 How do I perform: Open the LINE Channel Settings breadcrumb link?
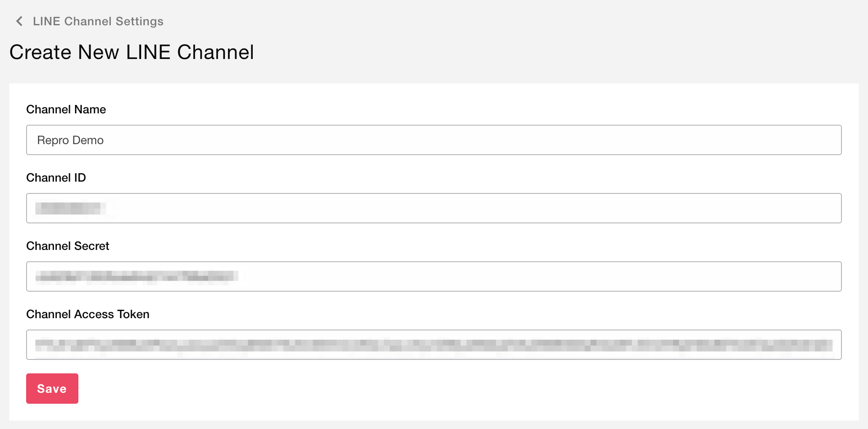[x=98, y=21]
